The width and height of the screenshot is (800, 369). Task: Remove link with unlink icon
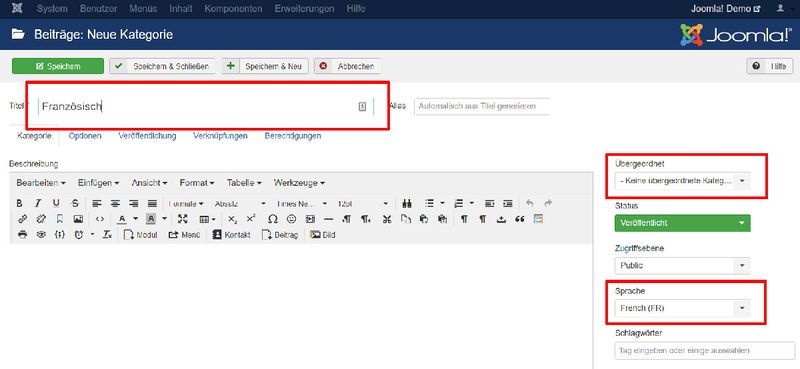point(41,219)
